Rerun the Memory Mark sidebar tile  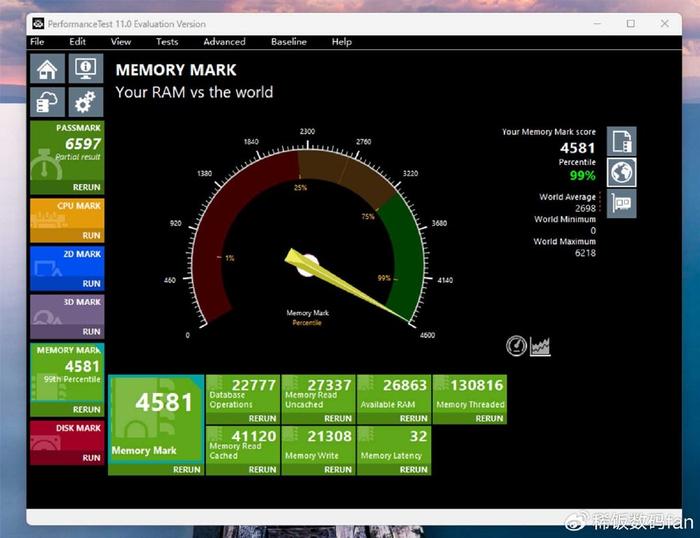[87, 409]
